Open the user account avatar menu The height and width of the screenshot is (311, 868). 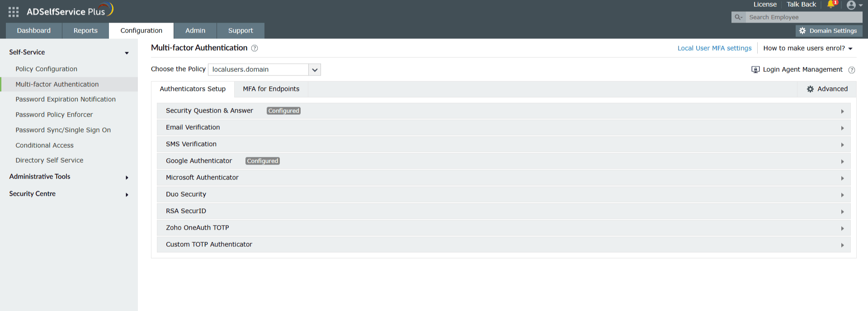[851, 5]
